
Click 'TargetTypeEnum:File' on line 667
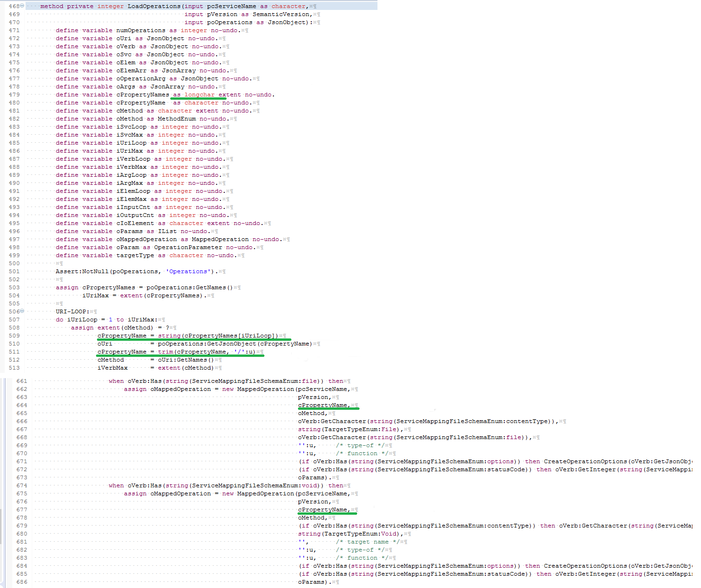pos(360,429)
